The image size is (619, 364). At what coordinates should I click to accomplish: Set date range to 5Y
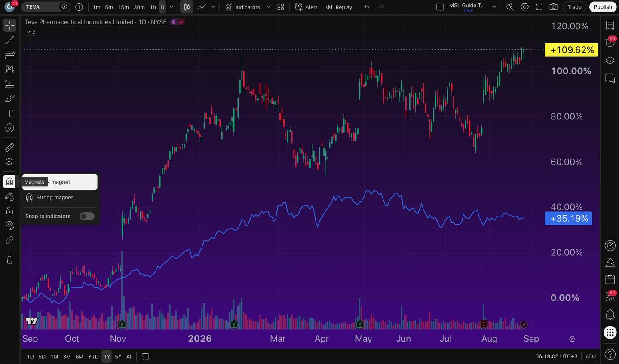click(118, 357)
